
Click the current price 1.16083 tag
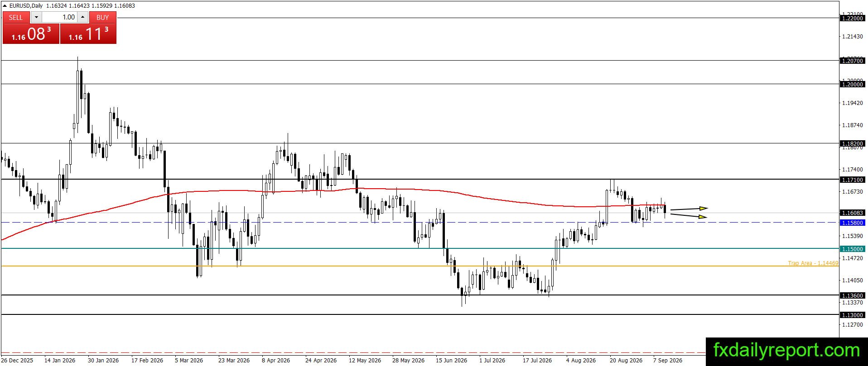coord(852,213)
